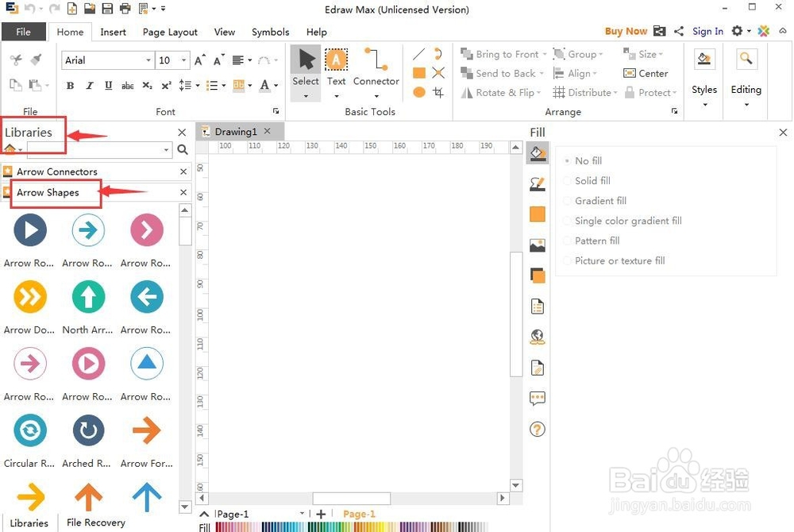
Task: Click the Buy Now link
Action: (x=626, y=32)
